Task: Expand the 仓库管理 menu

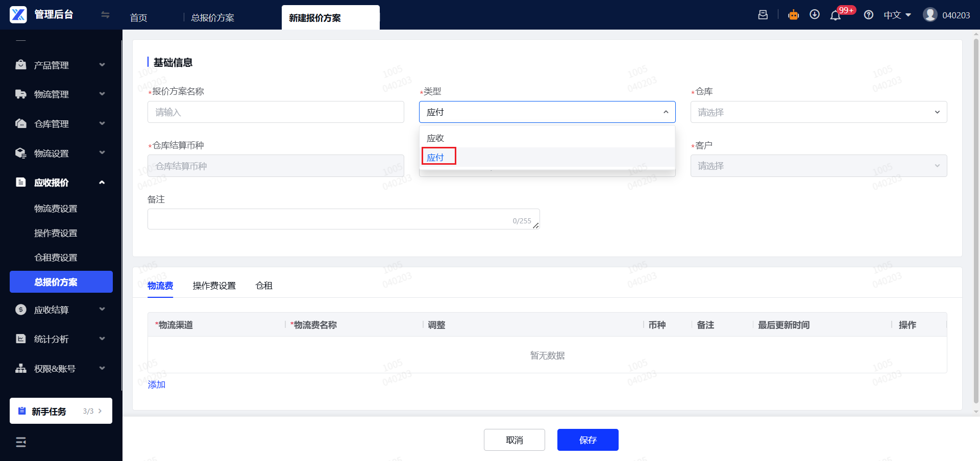Action: pyautogui.click(x=102, y=123)
